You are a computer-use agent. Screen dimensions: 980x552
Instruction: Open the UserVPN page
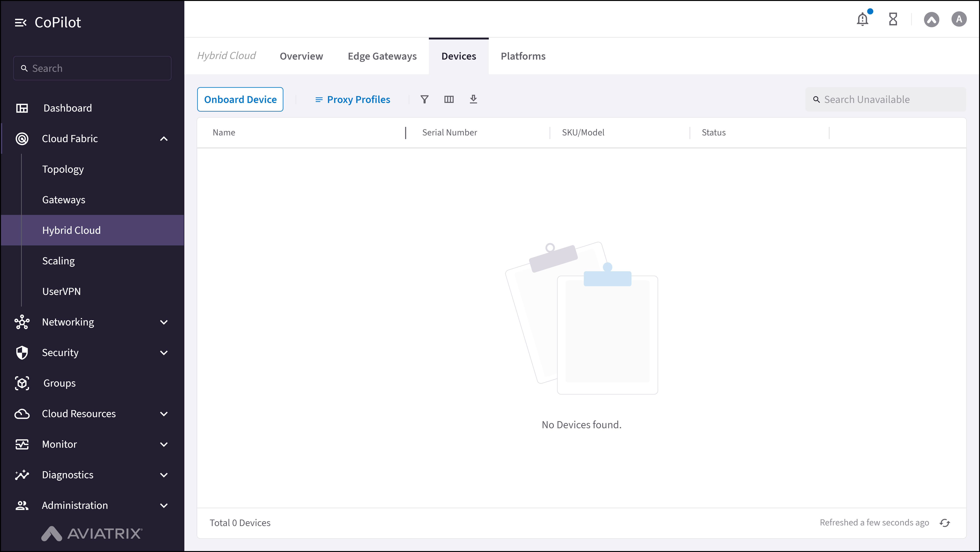(61, 291)
